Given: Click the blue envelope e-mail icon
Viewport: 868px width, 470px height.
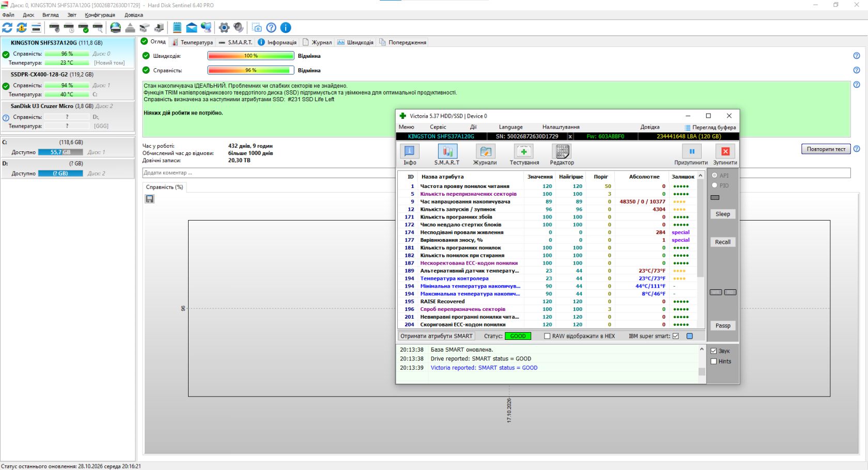Looking at the screenshot, I should (x=192, y=28).
